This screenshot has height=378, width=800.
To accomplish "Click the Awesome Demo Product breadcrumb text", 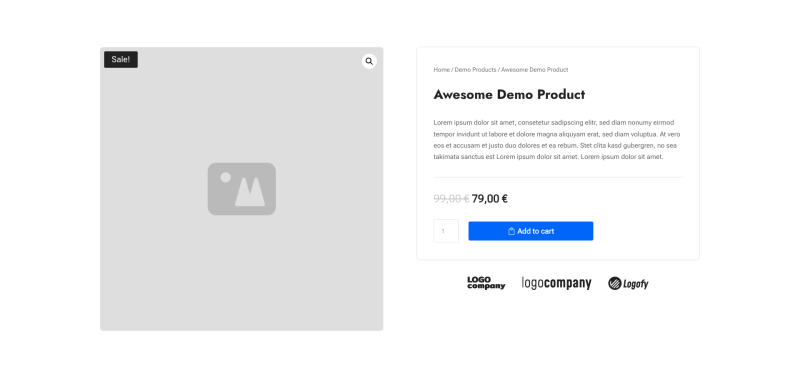I will [535, 69].
